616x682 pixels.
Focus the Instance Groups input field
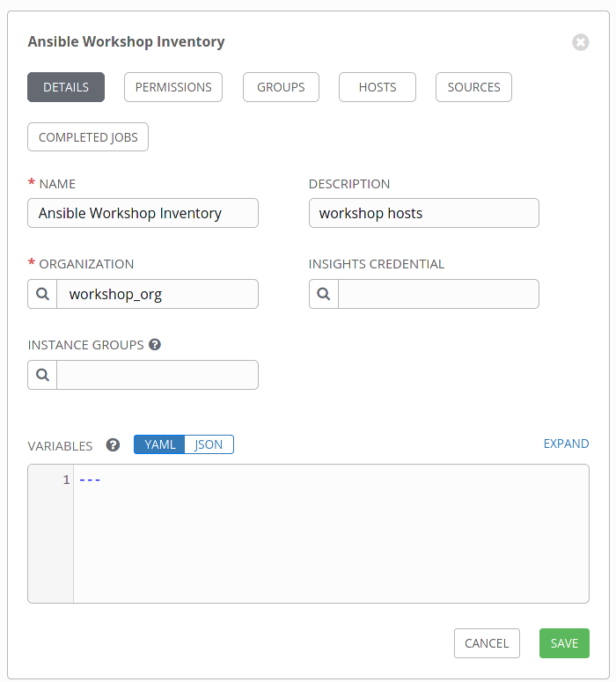coord(158,375)
